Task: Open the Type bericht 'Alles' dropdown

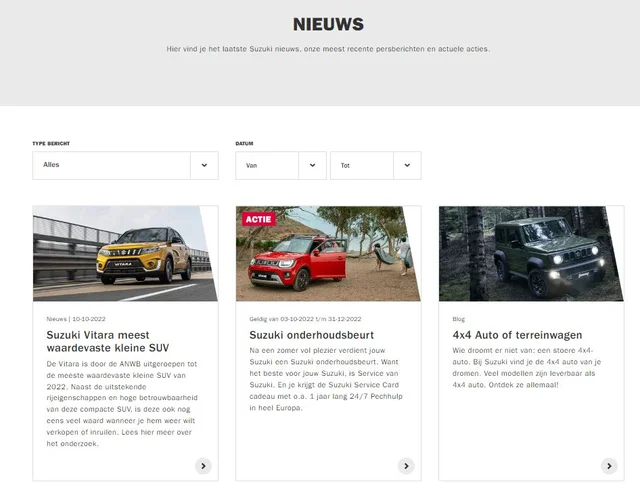Action: [x=125, y=165]
